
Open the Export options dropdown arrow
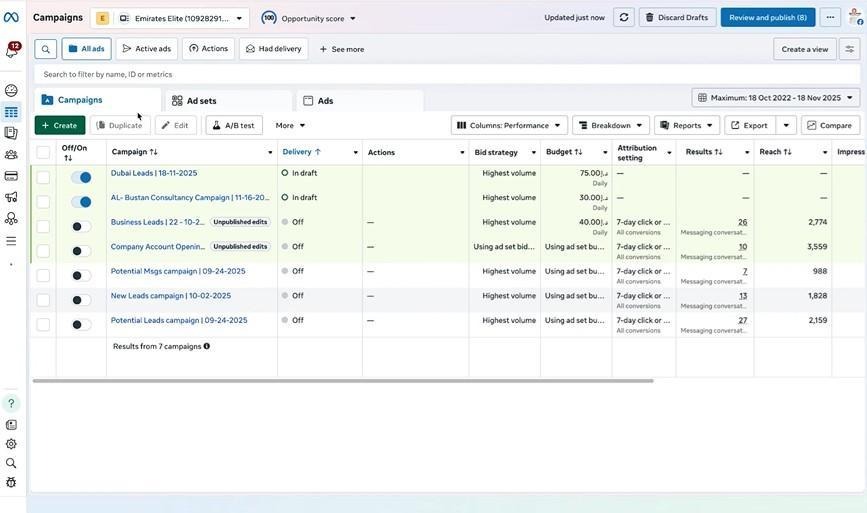[x=786, y=125]
